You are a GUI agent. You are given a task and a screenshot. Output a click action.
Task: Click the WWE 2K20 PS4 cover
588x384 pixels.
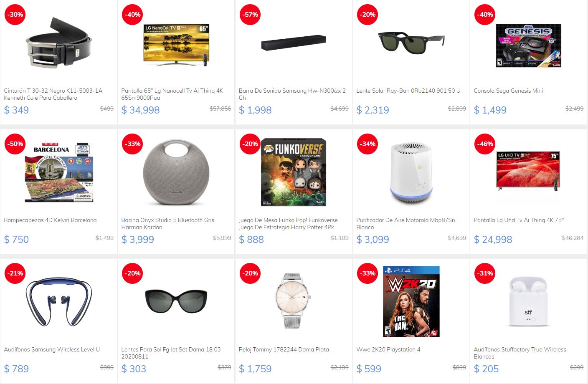(x=411, y=302)
